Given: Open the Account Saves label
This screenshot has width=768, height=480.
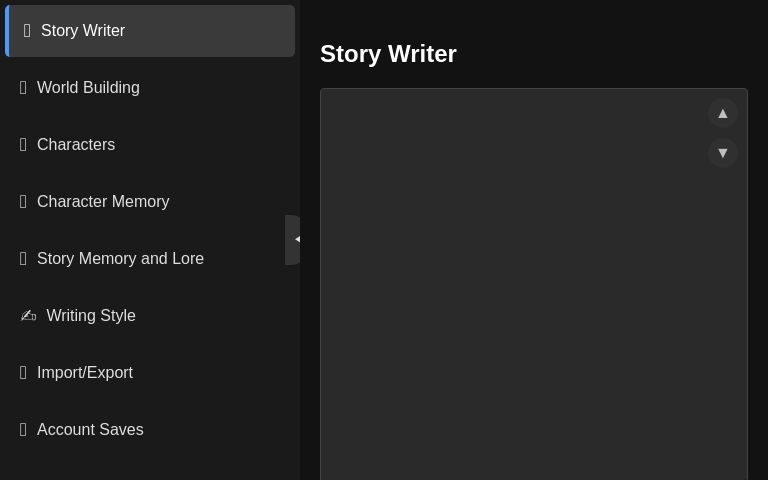Looking at the screenshot, I should click(90, 430).
